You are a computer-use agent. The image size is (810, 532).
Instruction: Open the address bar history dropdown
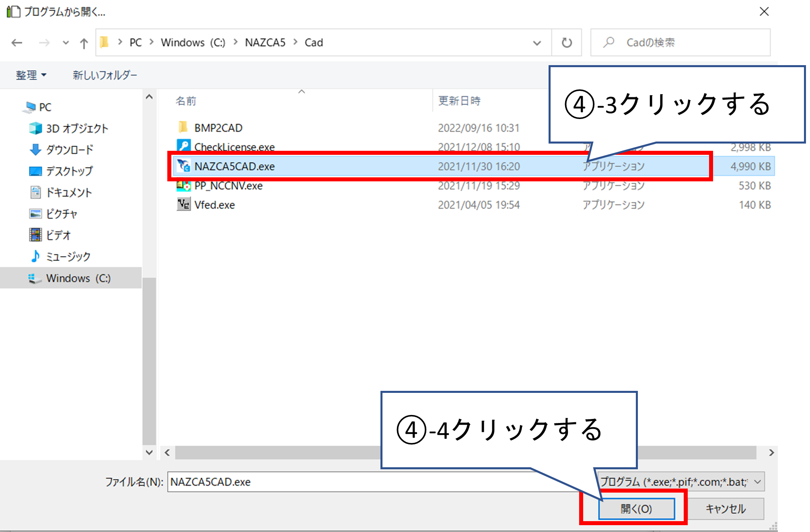[x=537, y=43]
